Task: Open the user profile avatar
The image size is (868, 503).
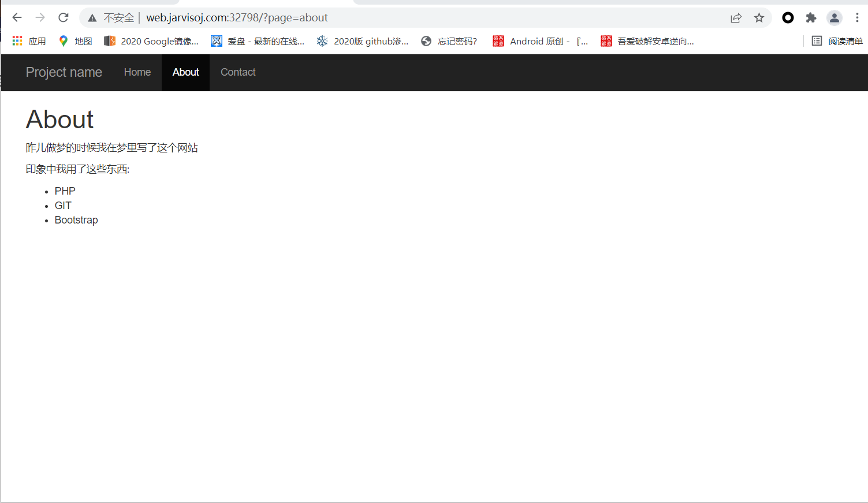Action: (x=834, y=18)
